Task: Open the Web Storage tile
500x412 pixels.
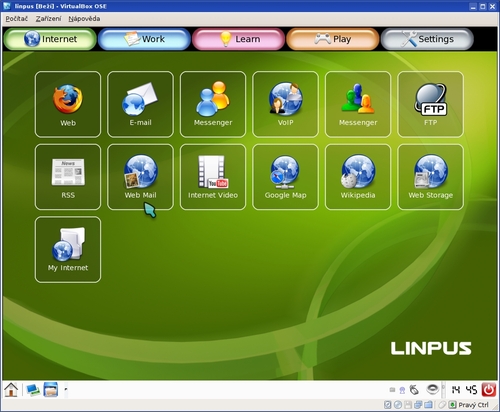Action: coord(430,177)
